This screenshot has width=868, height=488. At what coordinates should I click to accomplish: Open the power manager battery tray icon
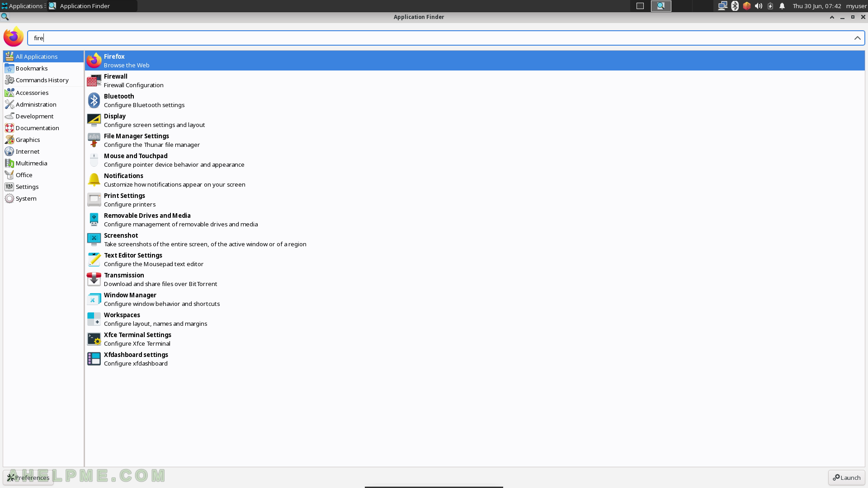pyautogui.click(x=770, y=6)
